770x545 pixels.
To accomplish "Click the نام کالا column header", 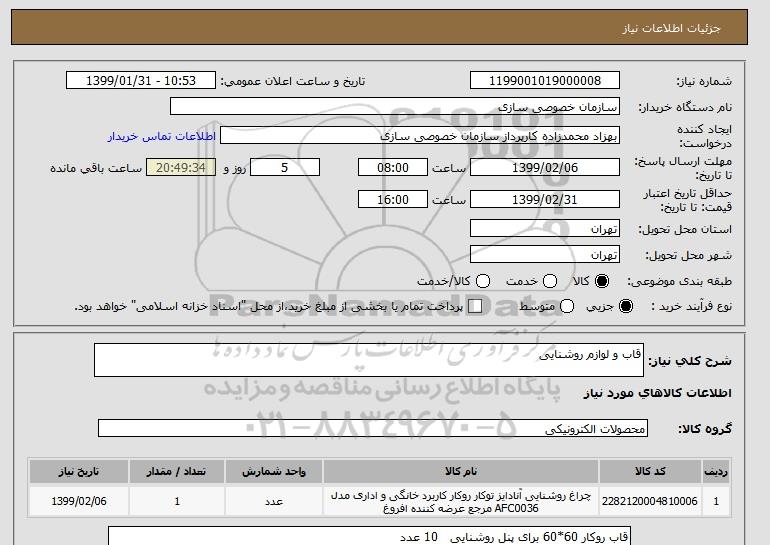I will (461, 471).
